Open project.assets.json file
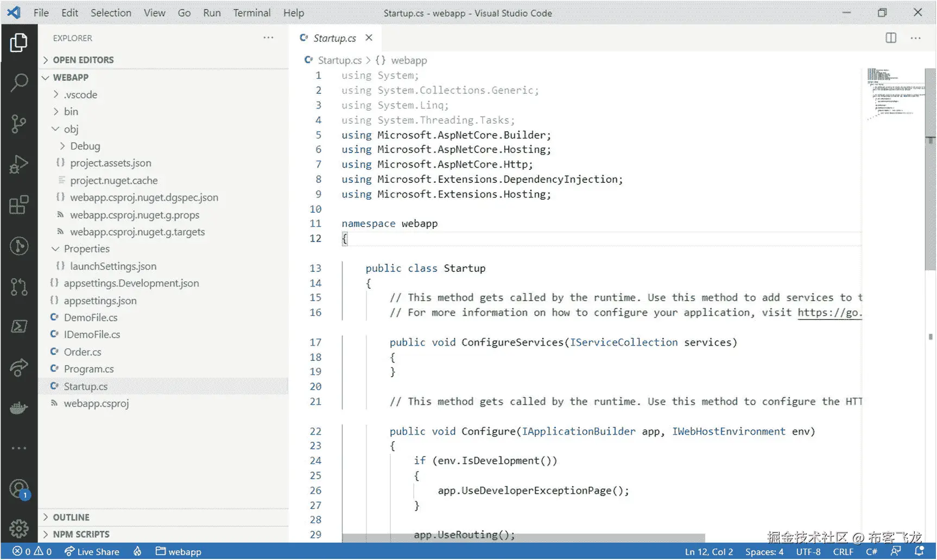Viewport: 937px width, 560px height. pos(163,163)
